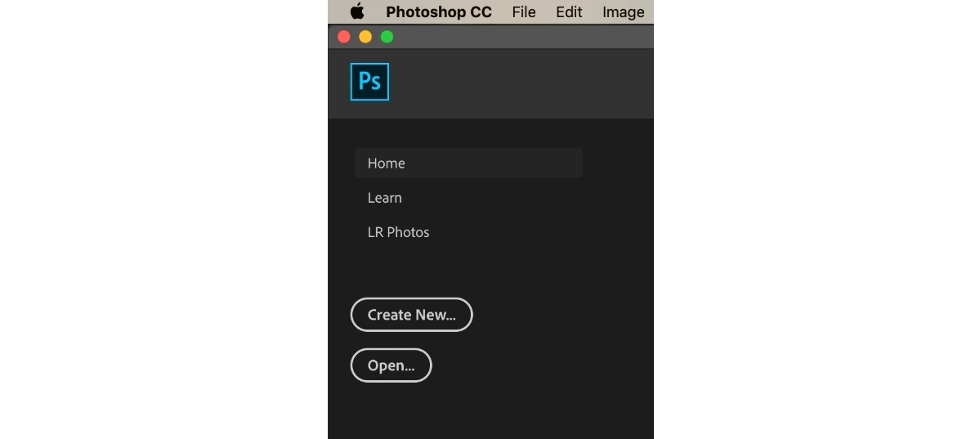Click the Ps Photoshop logo icon
The height and width of the screenshot is (439, 980).
(369, 81)
